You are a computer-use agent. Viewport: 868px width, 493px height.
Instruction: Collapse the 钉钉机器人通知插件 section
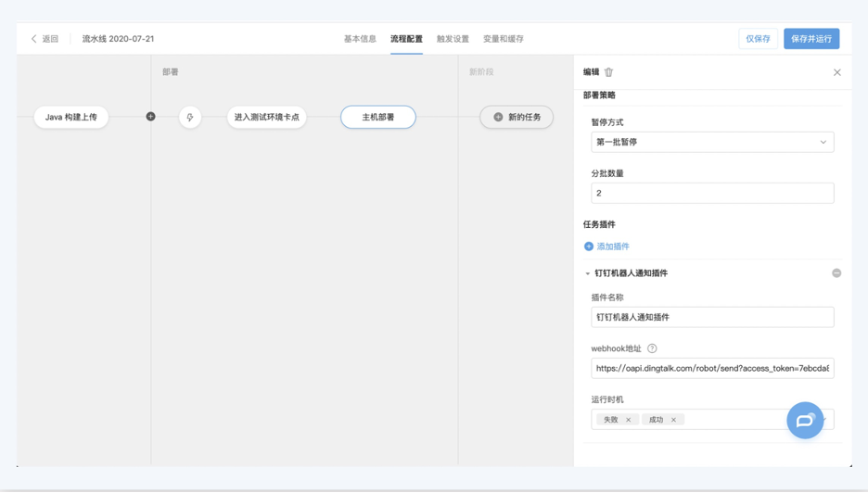pyautogui.click(x=587, y=273)
